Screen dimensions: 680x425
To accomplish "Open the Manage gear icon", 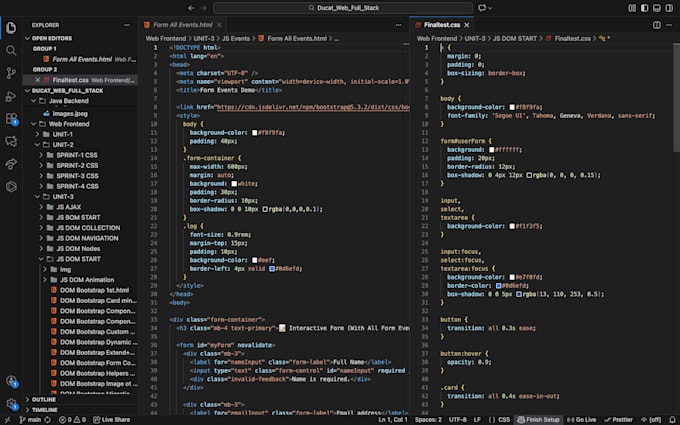I will 11,404.
